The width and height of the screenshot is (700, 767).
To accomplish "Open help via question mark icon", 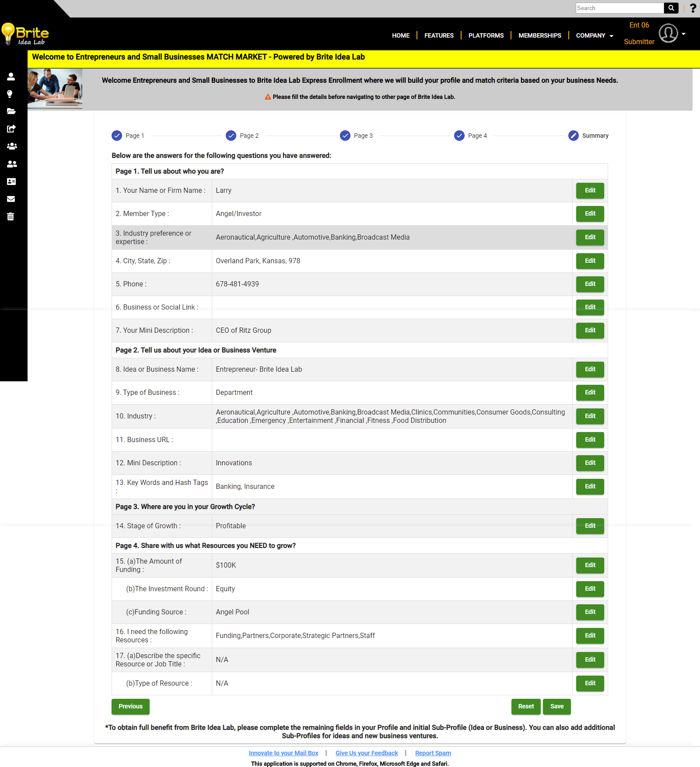I will click(693, 8).
